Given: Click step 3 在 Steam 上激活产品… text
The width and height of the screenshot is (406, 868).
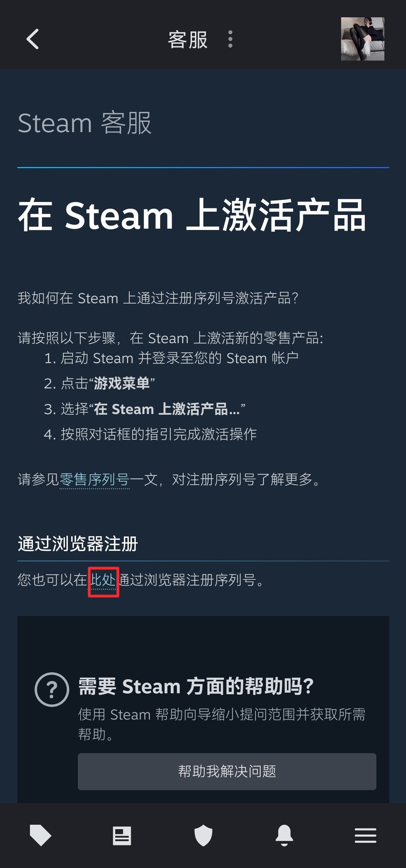Looking at the screenshot, I should pos(167,409).
